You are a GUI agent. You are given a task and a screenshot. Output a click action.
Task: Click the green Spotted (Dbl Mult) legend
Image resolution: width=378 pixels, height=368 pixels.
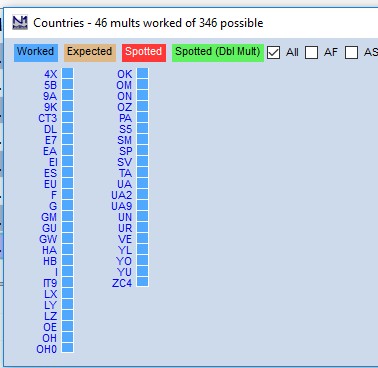pos(218,52)
